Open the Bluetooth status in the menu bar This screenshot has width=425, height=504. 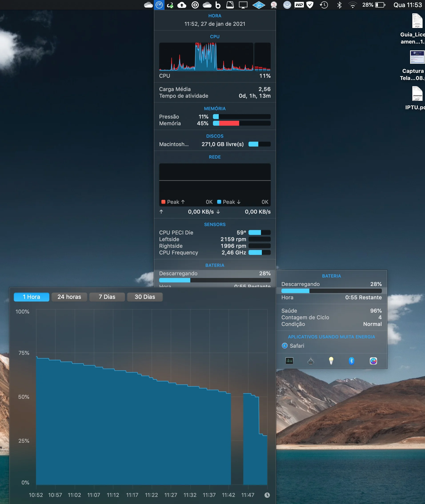339,5
